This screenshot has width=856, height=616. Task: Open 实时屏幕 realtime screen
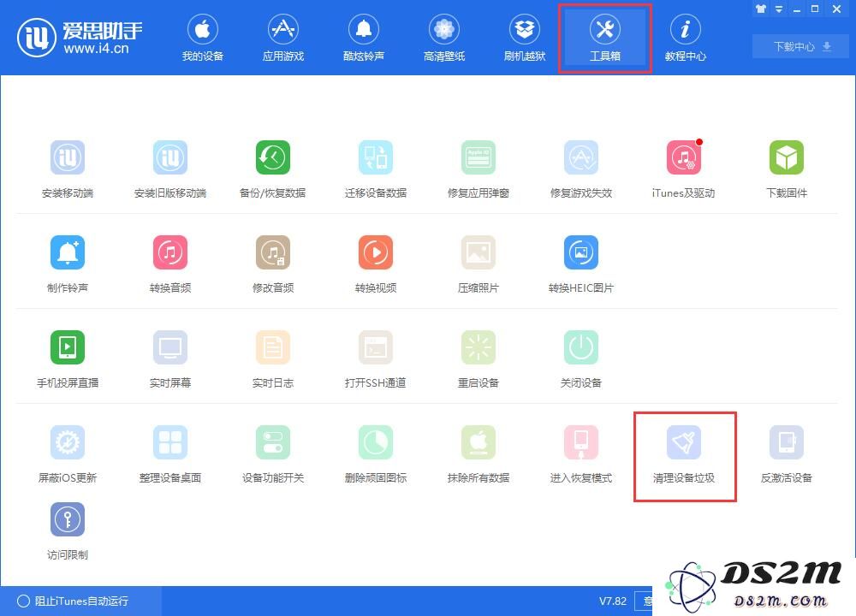coord(170,358)
